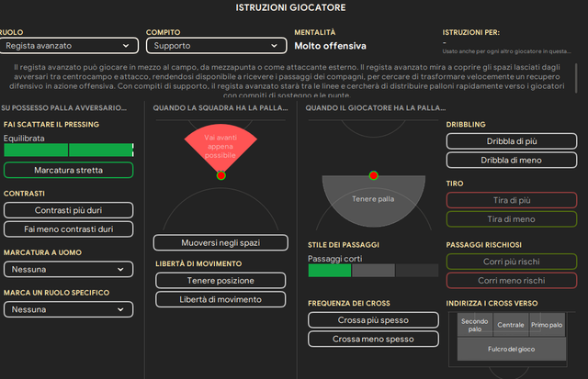Select the Vai avanti appena possibile wedge

pos(220,146)
